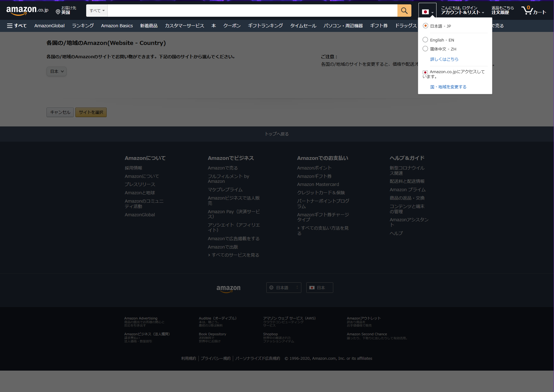
Task: Click the orange search magnifier button
Action: tap(404, 11)
